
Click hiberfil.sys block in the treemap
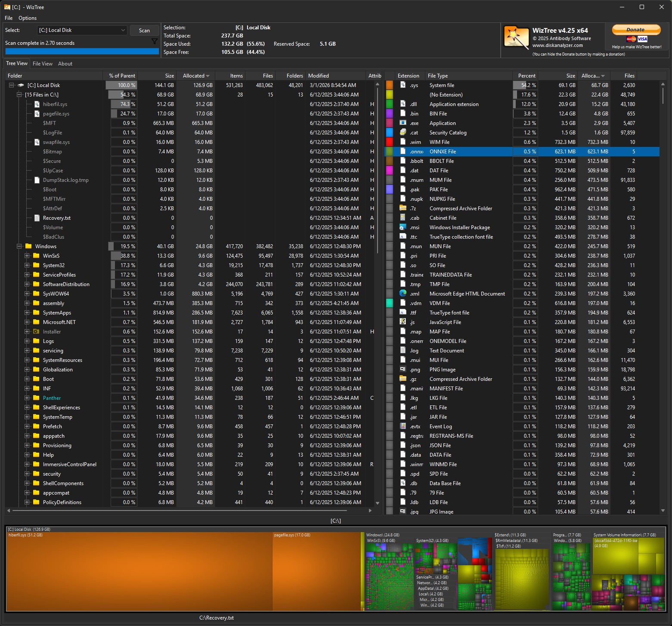coord(139,572)
